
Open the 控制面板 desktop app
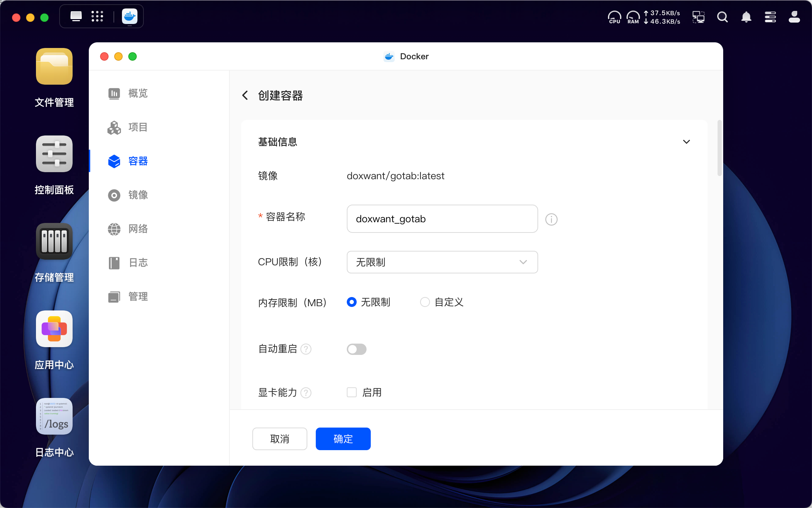(x=54, y=154)
